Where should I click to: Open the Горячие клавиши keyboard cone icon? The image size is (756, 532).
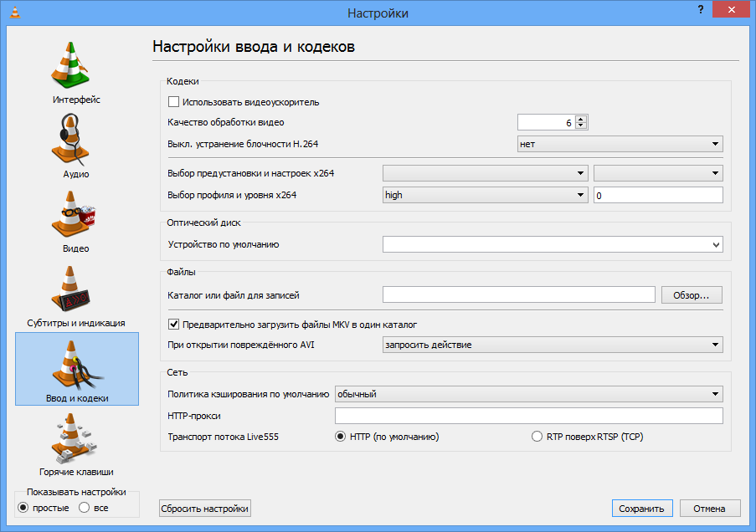pyautogui.click(x=74, y=438)
